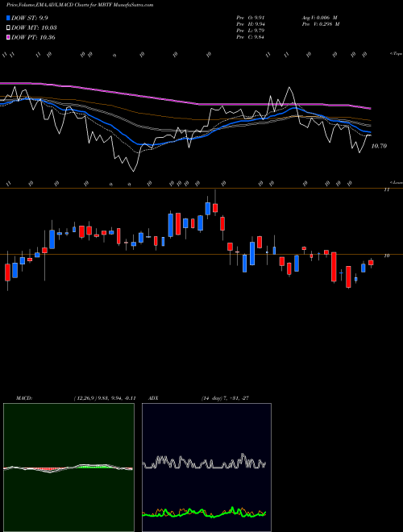Select the 'DOW MT: 10.03' legend label
The width and height of the screenshot is (403, 532).
[34, 28]
